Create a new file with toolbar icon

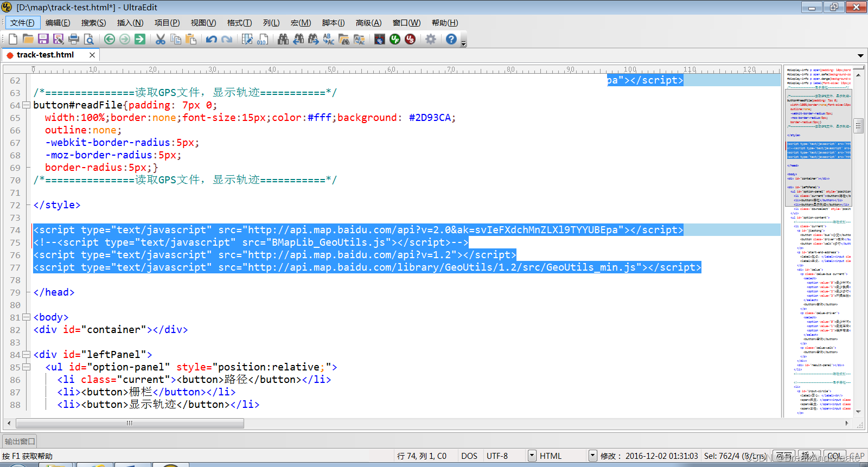pos(13,39)
